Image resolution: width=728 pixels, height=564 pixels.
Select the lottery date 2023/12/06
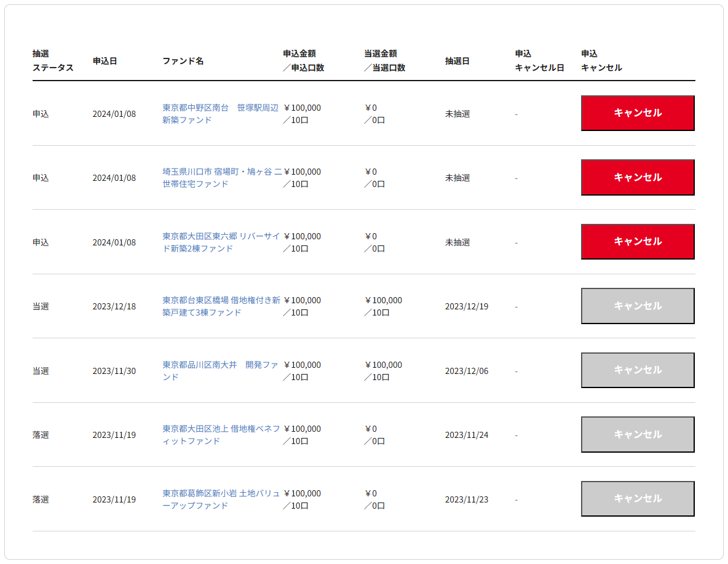click(x=467, y=371)
